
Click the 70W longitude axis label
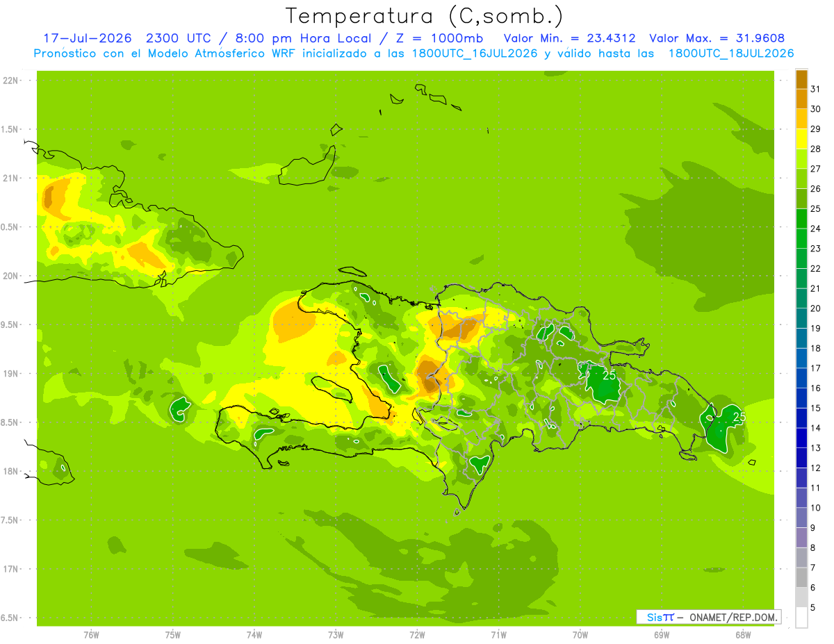(580, 634)
